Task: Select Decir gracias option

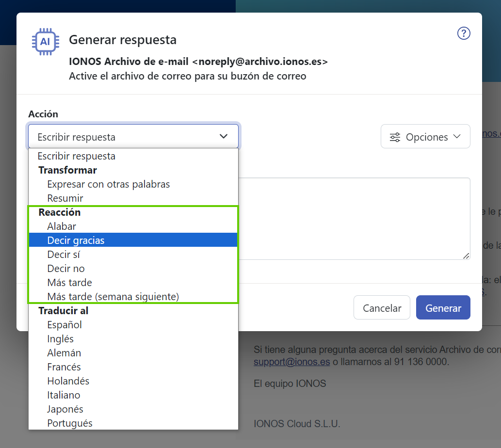Action: [133, 240]
